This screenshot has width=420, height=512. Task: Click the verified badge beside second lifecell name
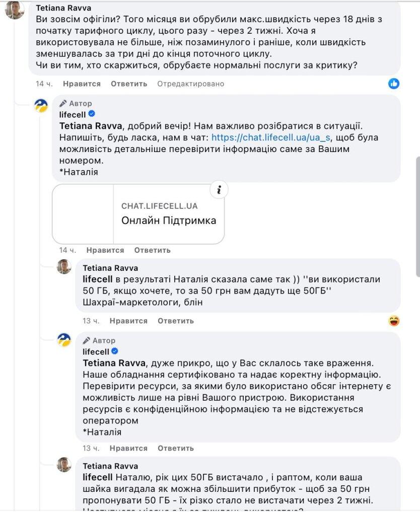[x=115, y=351]
